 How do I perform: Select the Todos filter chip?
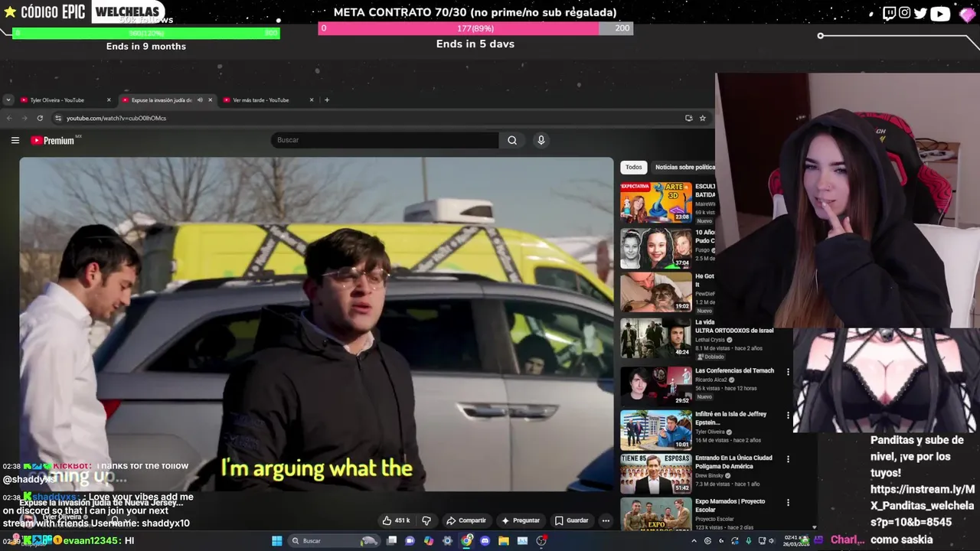[634, 167]
